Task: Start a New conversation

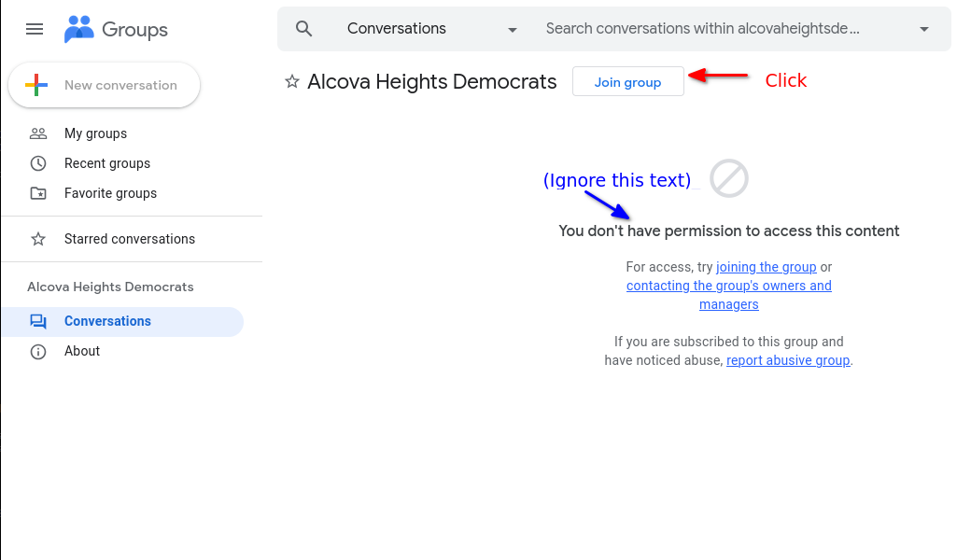Action: tap(105, 85)
